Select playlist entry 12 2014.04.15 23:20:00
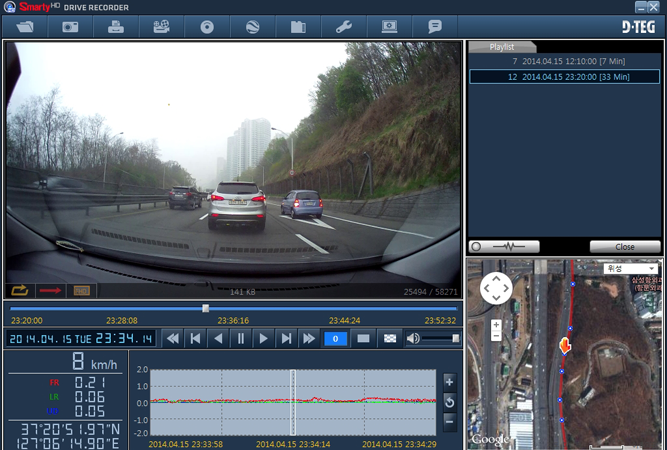The image size is (667, 450). (x=564, y=77)
